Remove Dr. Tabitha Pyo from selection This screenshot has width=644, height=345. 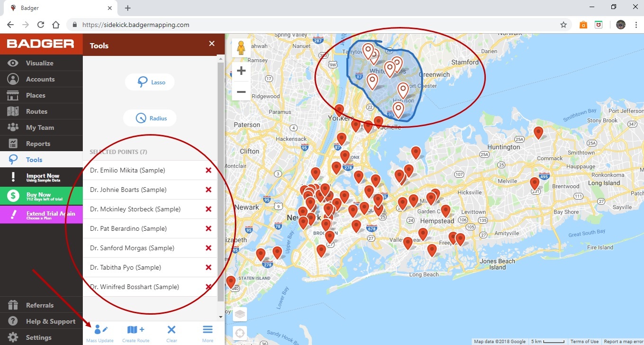tap(208, 267)
